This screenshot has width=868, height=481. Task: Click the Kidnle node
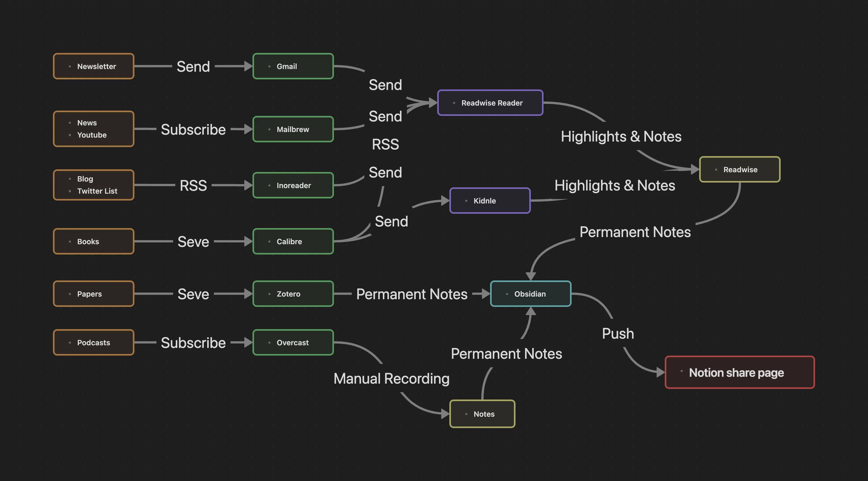(490, 201)
